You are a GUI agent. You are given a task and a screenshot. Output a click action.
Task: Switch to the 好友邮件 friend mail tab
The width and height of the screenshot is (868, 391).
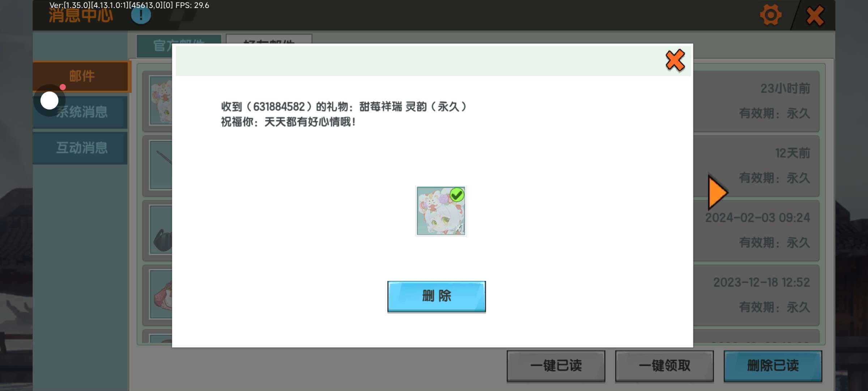pyautogui.click(x=268, y=39)
